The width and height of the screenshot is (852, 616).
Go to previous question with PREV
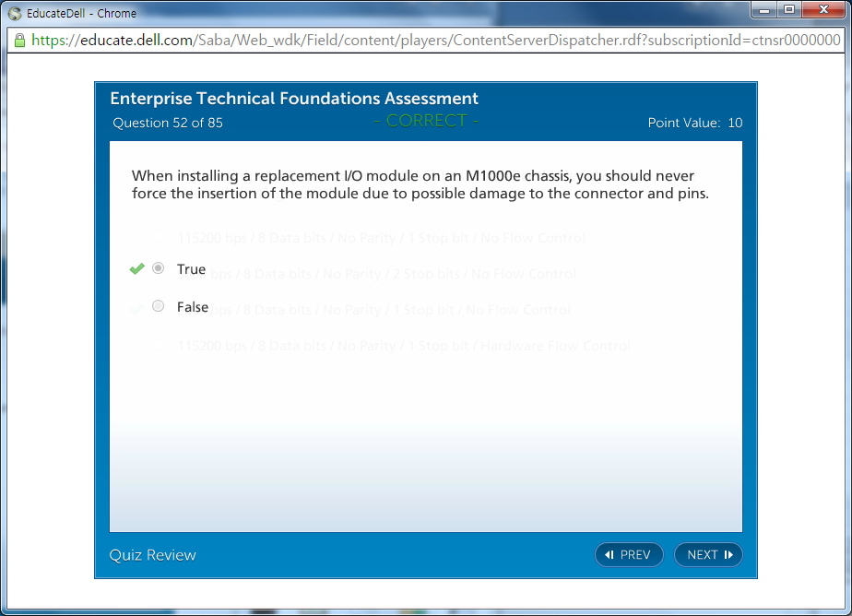[x=629, y=554]
